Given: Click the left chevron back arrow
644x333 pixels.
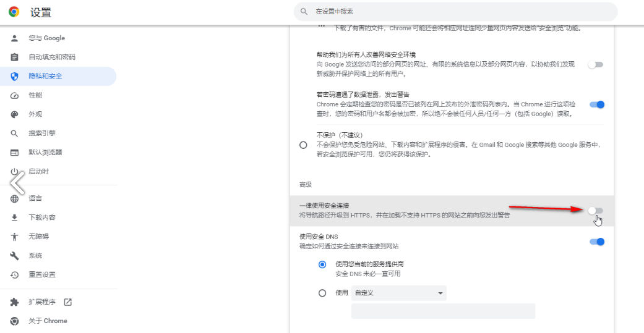Looking at the screenshot, I should pyautogui.click(x=17, y=182).
